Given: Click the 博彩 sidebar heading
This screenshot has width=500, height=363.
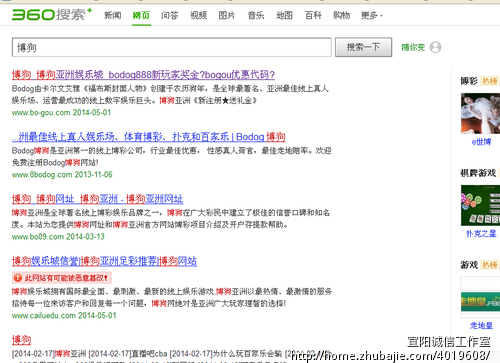Looking at the screenshot, I should tap(469, 81).
